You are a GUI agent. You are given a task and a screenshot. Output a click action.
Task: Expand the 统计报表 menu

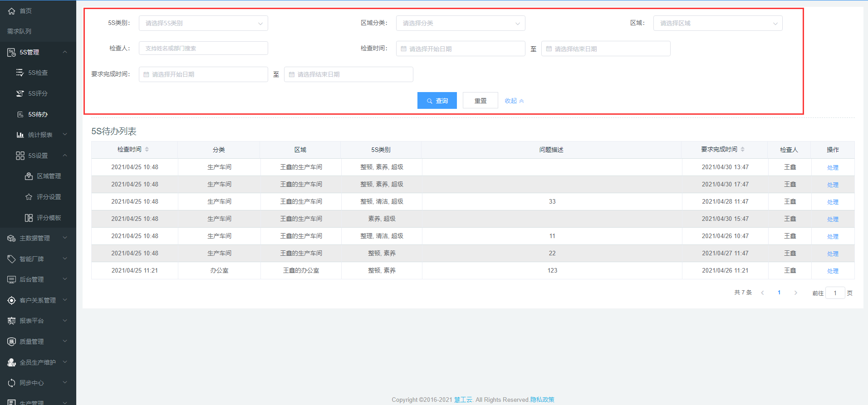point(40,135)
